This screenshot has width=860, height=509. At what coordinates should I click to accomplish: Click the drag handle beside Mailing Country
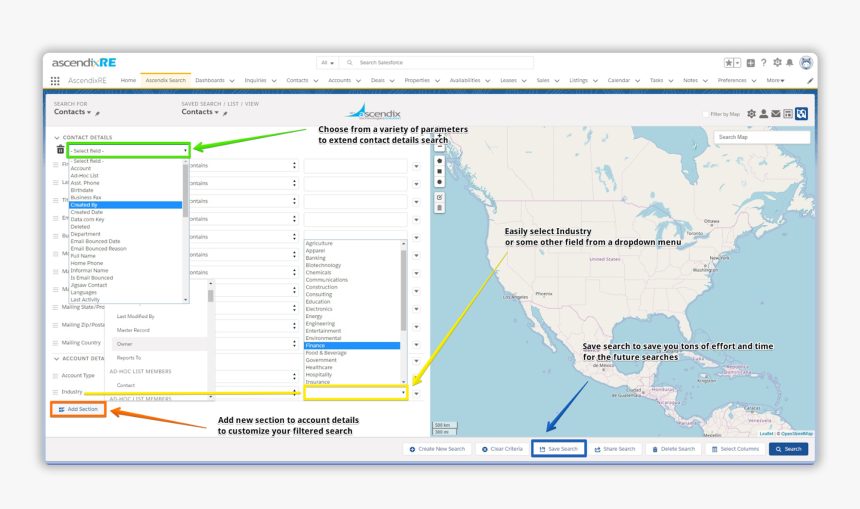tap(55, 343)
